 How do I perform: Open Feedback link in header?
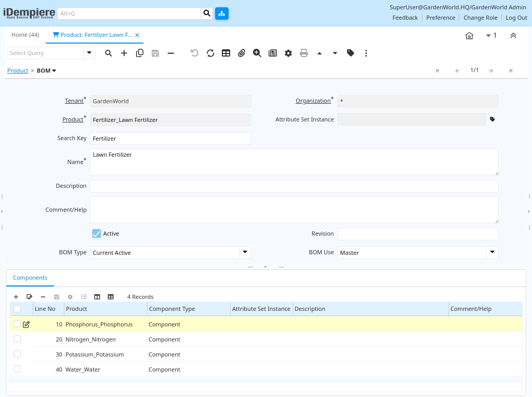click(405, 18)
